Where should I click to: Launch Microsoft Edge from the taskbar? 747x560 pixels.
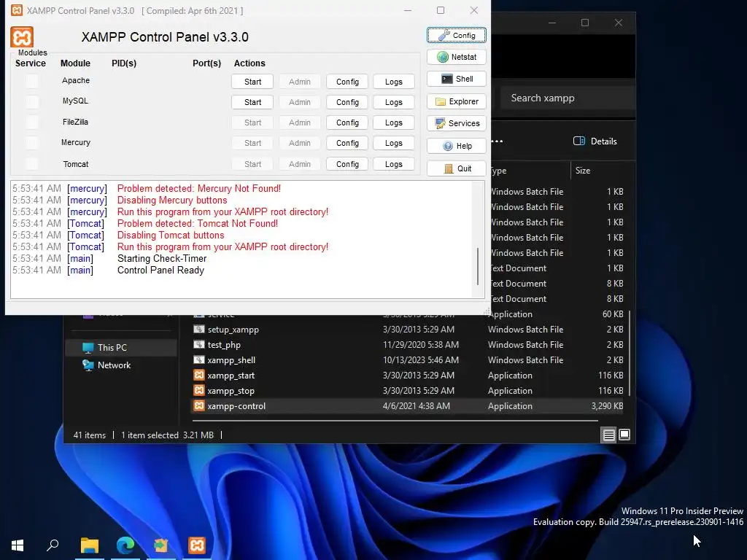[125, 545]
